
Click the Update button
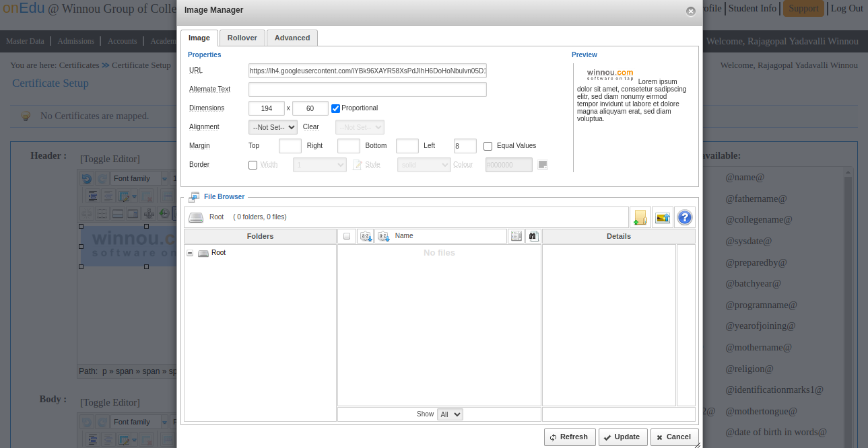[623, 437]
